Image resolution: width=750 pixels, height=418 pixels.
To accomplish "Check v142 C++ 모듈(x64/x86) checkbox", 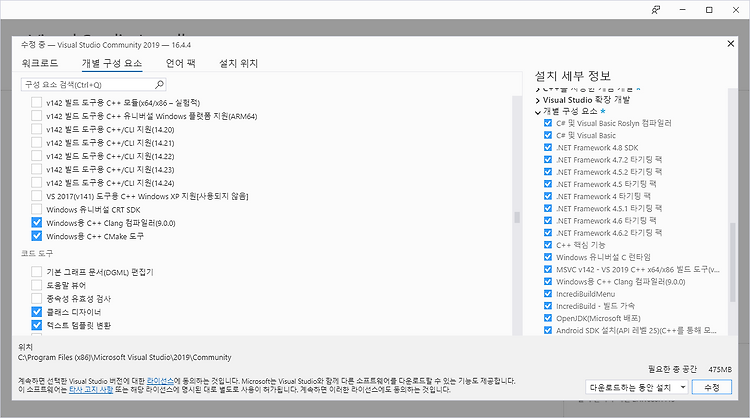I will (36, 102).
